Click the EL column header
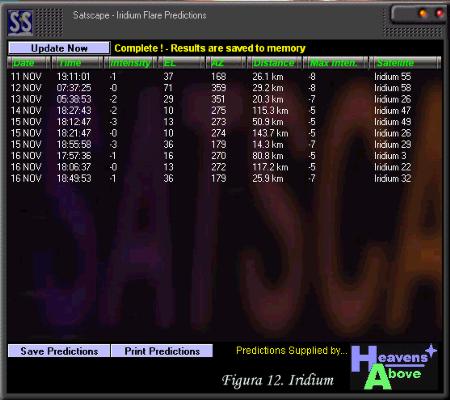The image size is (450, 400). coord(181,63)
